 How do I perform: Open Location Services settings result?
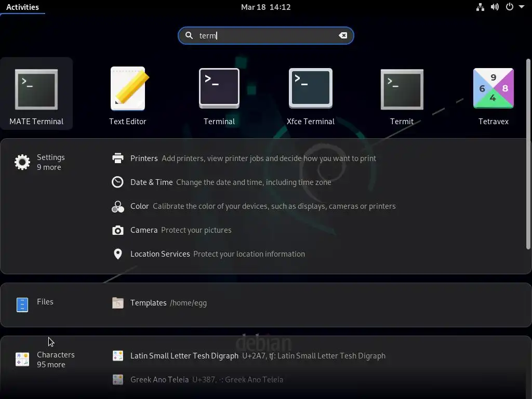(x=208, y=254)
